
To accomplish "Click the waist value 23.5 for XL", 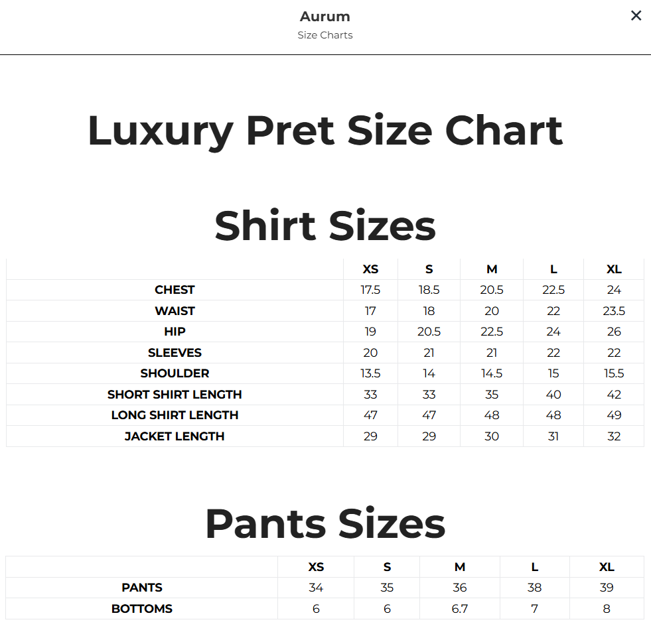I will point(614,311).
